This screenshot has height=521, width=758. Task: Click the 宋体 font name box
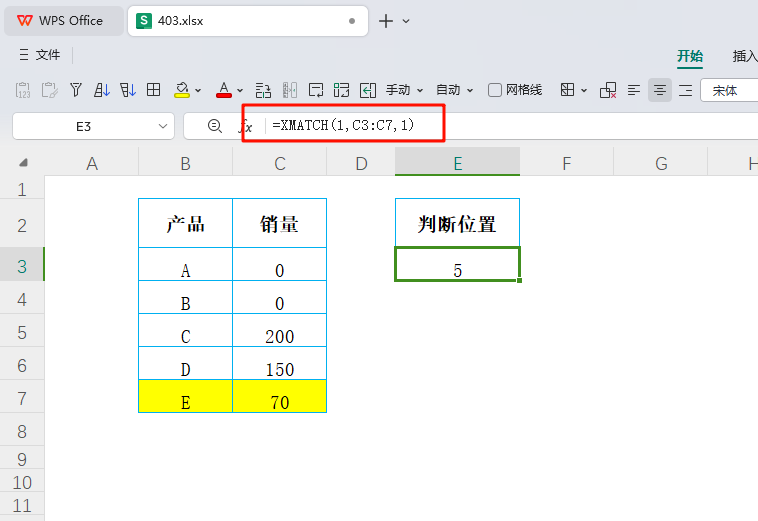(729, 90)
